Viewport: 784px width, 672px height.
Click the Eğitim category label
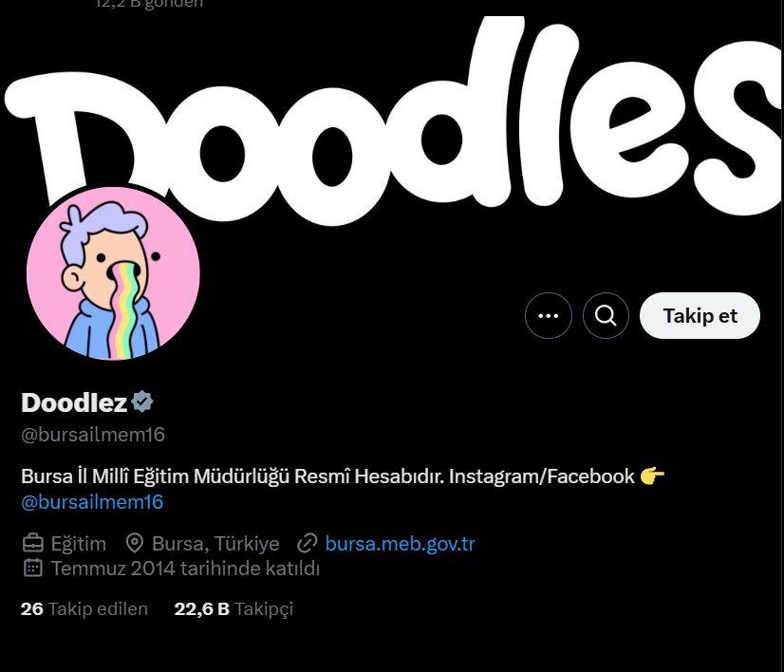(x=79, y=544)
